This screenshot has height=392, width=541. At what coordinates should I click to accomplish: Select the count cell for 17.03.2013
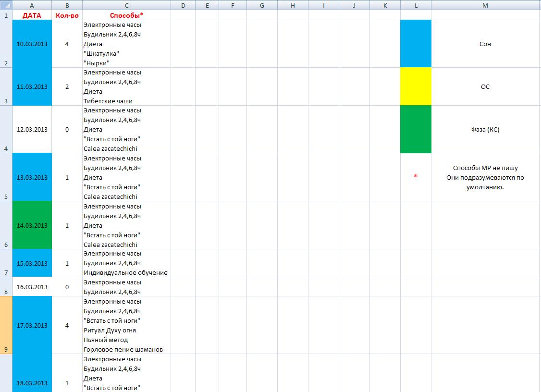click(x=67, y=325)
